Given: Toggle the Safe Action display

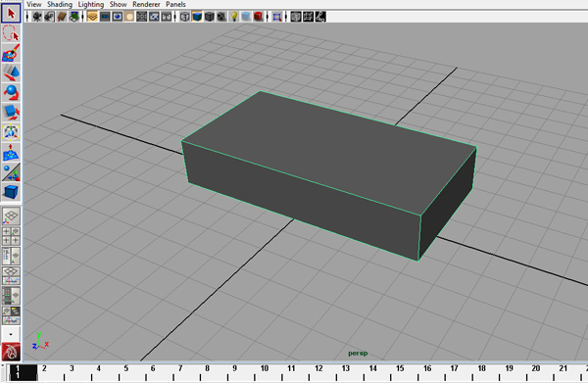Looking at the screenshot, I should click(x=154, y=17).
